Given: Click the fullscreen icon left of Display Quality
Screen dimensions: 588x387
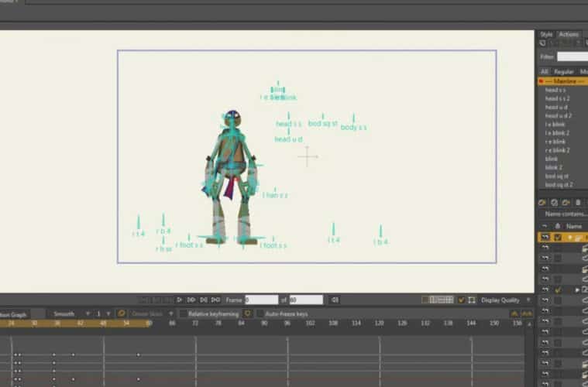Looking at the screenshot, I should (x=472, y=300).
